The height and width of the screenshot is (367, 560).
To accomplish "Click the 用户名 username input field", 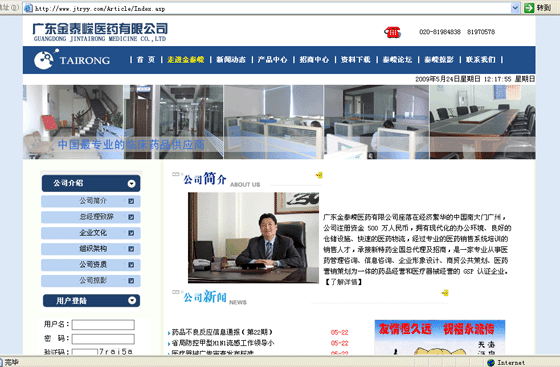I will click(x=103, y=325).
